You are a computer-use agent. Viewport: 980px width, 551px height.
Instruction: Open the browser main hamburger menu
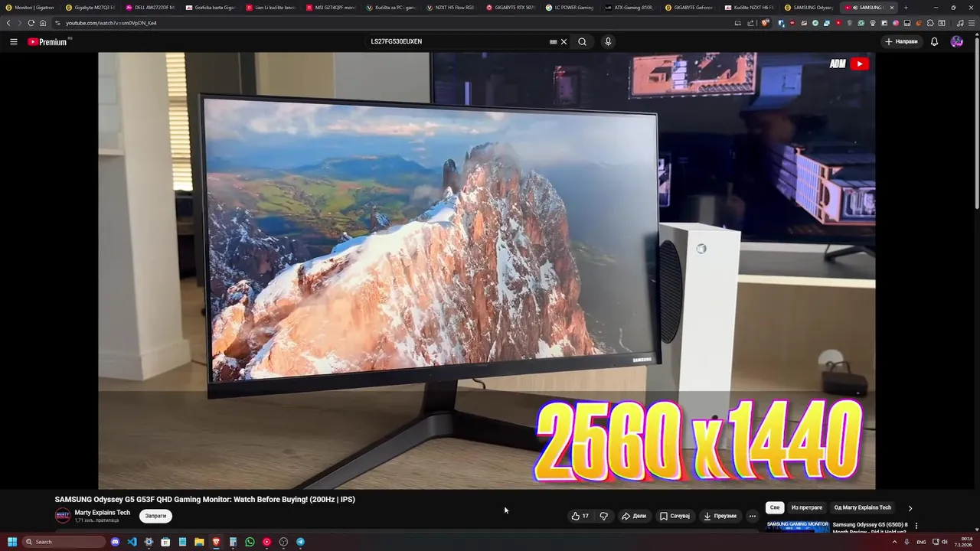pos(972,23)
